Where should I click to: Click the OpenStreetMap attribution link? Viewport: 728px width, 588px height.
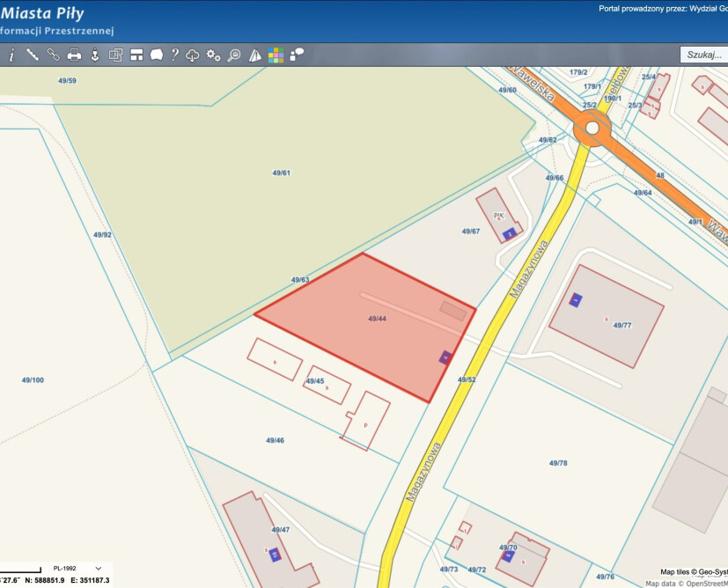point(702,583)
